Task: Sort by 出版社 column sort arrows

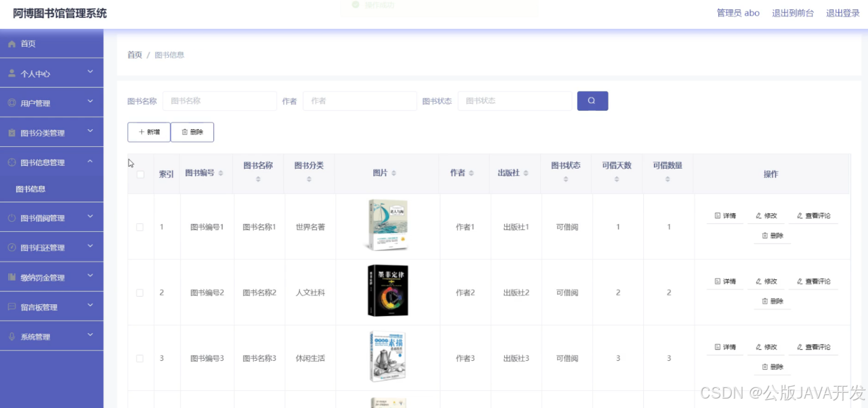Action: pos(526,173)
